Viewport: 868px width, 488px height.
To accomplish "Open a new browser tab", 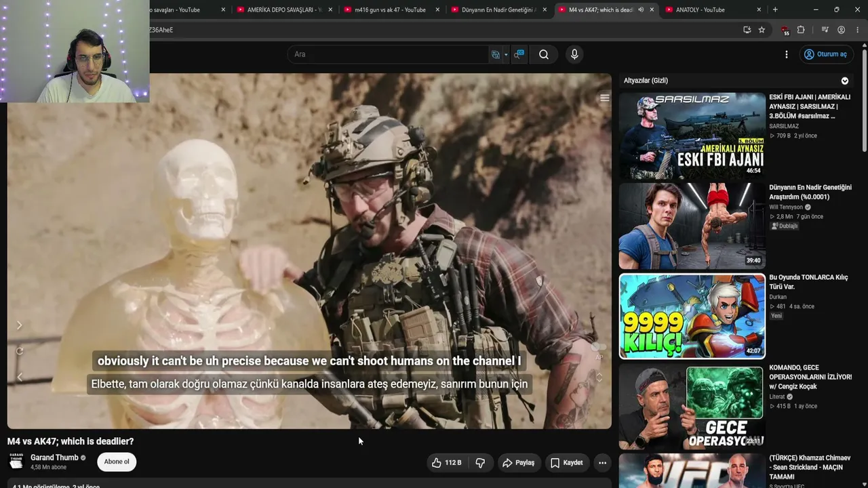I will [x=775, y=9].
